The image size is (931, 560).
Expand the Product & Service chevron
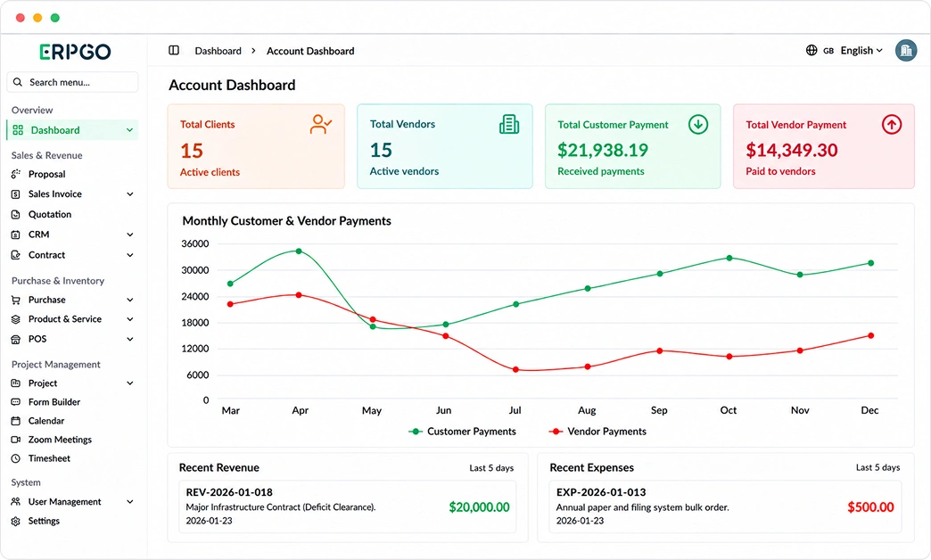130,319
